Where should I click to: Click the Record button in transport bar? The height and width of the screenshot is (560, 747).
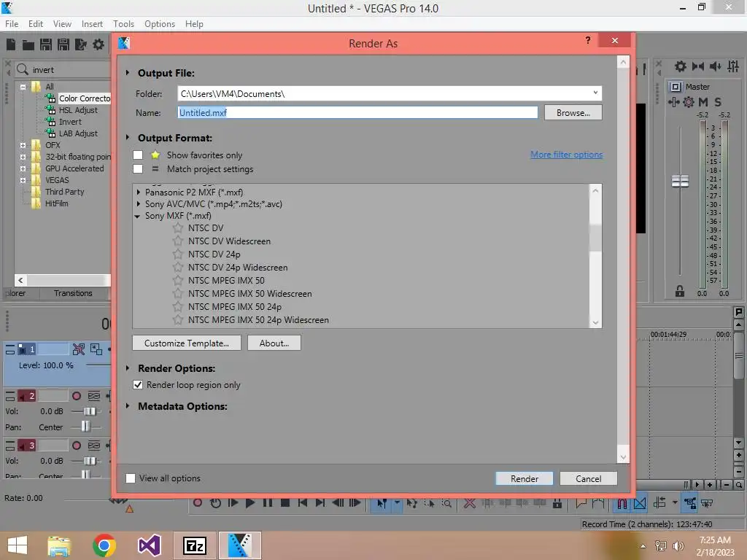tap(198, 503)
